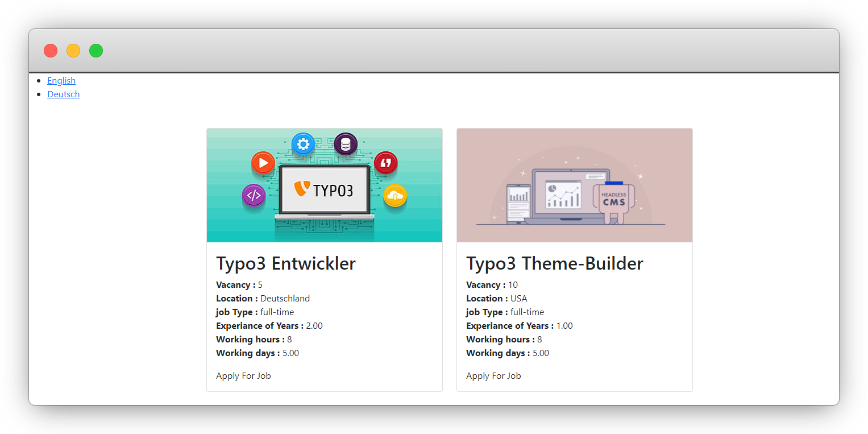
Task: Click the red quotation marks icon
Action: coord(386,163)
